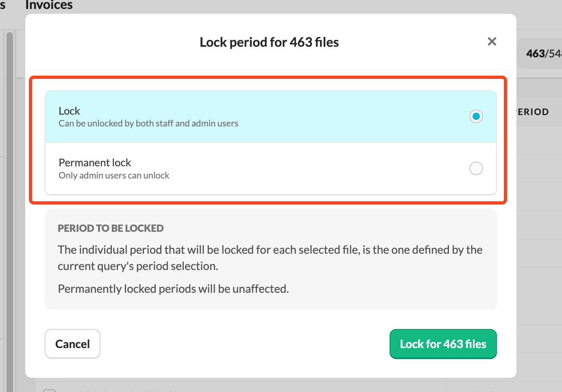Open the Invoices tab behind the dialog
The image size is (562, 392).
coord(49,5)
